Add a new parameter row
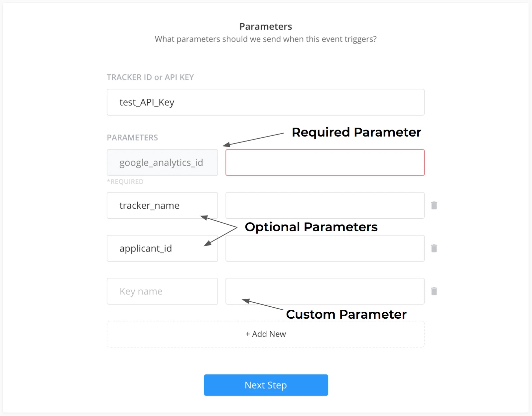 (x=266, y=334)
